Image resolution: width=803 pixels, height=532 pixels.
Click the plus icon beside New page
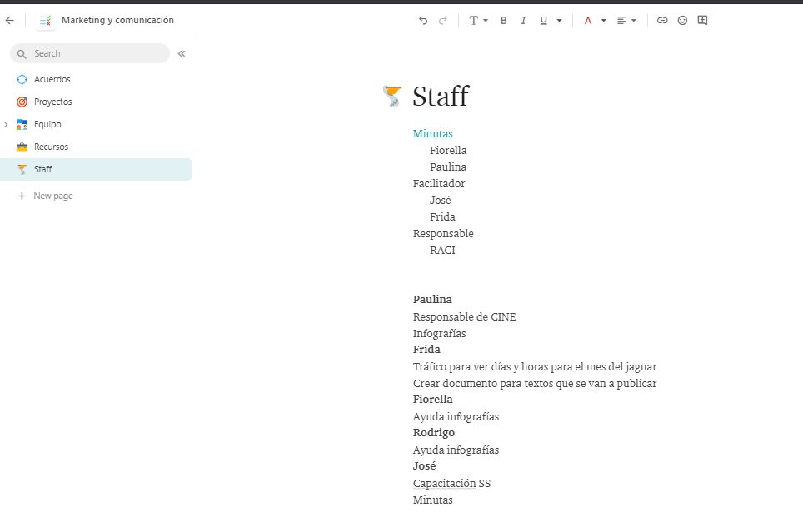[22, 196]
